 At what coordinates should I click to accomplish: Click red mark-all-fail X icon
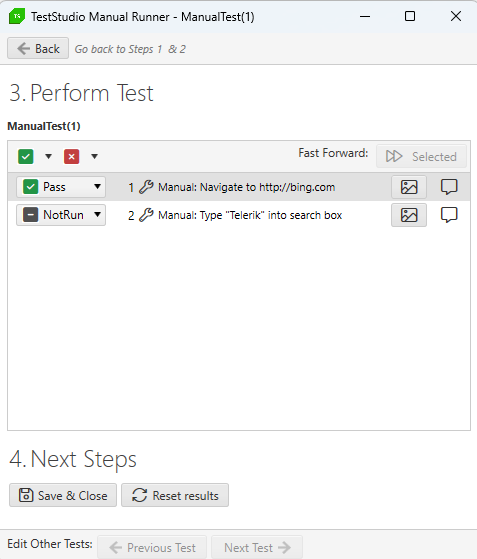[x=72, y=157]
